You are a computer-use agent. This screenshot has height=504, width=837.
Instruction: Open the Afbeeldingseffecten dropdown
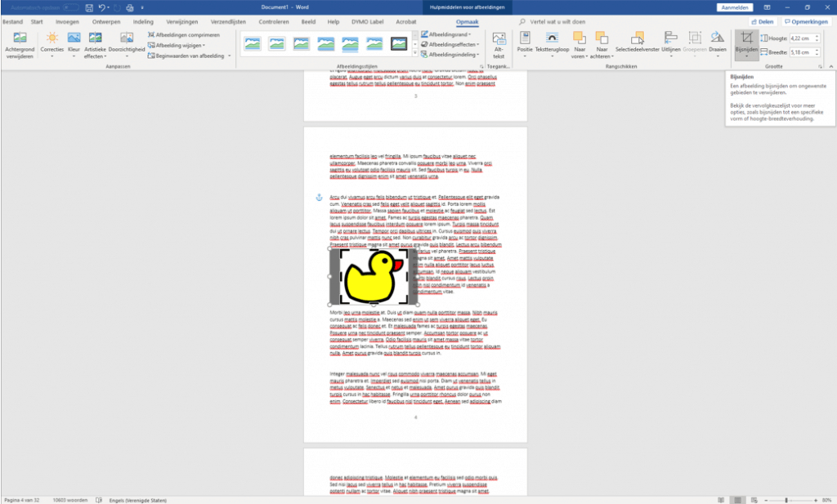click(x=450, y=44)
